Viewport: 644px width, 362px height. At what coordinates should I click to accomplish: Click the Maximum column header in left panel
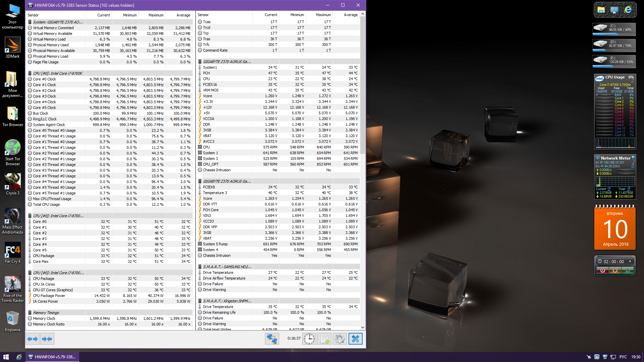coord(156,15)
